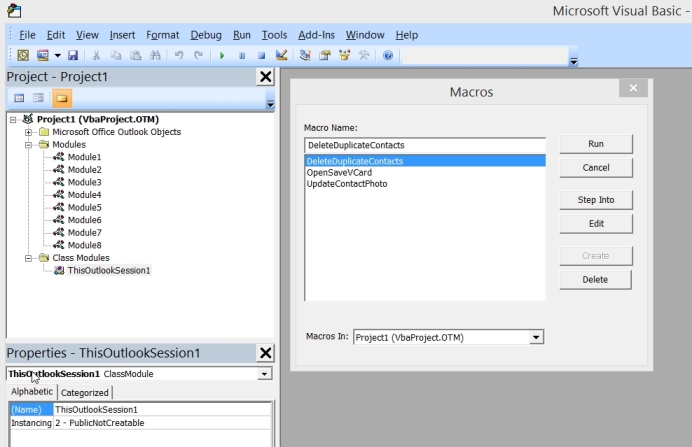
Task: Expand Microsoft Office Outlook Objects node
Action: point(28,132)
